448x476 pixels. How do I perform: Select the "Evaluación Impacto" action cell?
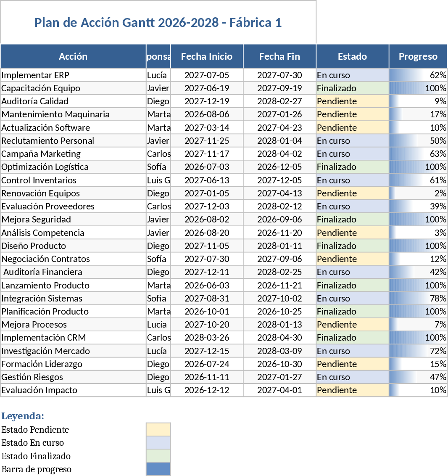[x=73, y=390]
